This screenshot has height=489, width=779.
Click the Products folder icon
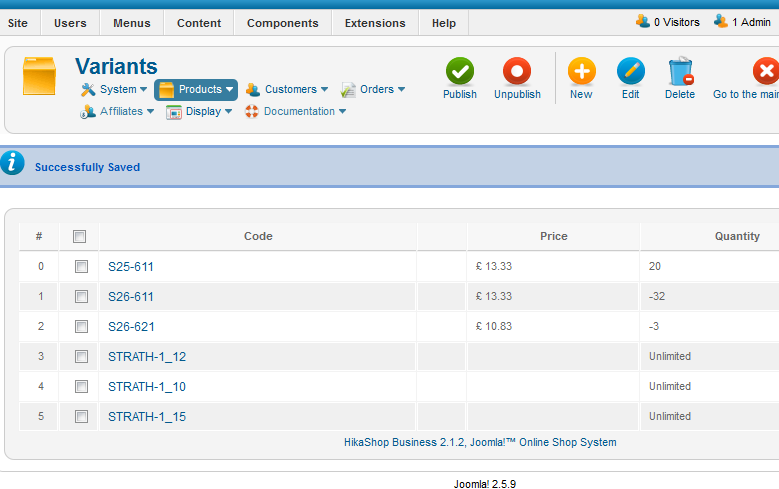(166, 90)
